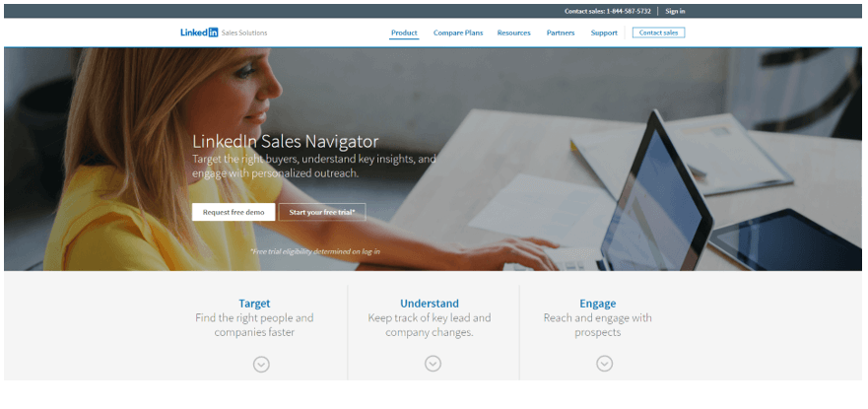868x409 pixels.
Task: Open the Support menu item
Action: pos(604,33)
